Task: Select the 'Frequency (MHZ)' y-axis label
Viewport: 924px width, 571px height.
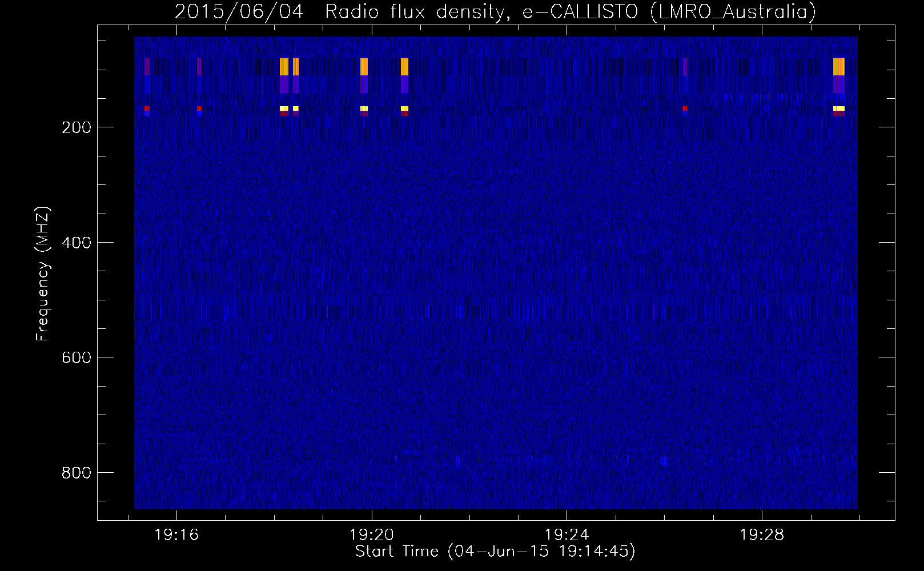Action: click(43, 274)
